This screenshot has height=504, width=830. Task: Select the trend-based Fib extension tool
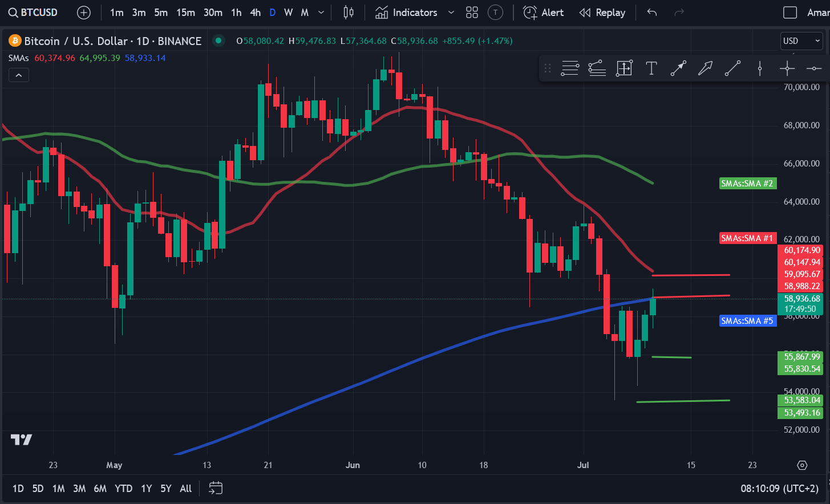click(x=597, y=68)
